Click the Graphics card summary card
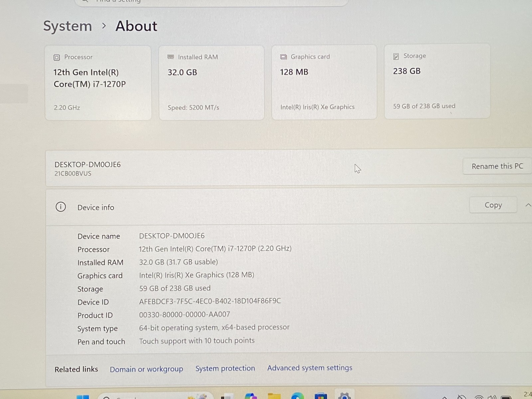532x399 pixels. click(324, 82)
